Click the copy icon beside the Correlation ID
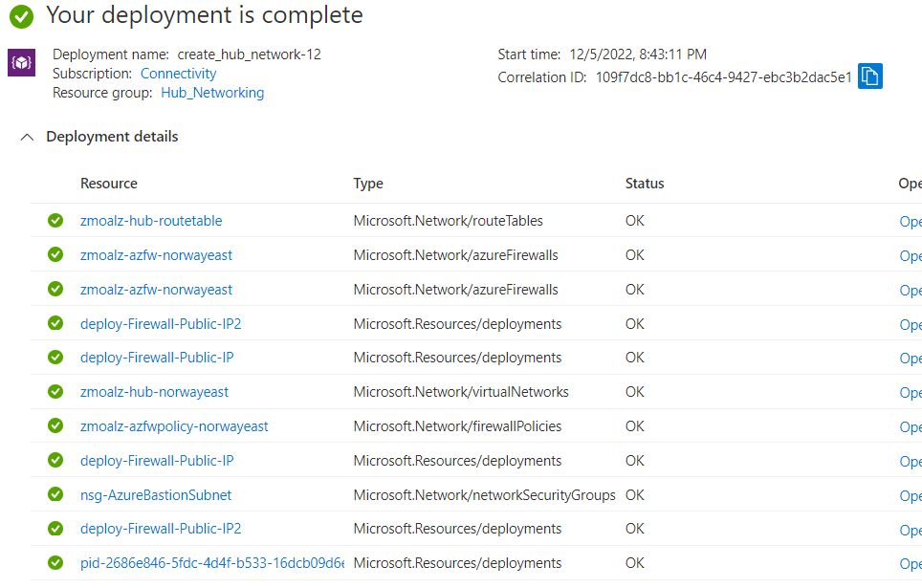 (869, 76)
